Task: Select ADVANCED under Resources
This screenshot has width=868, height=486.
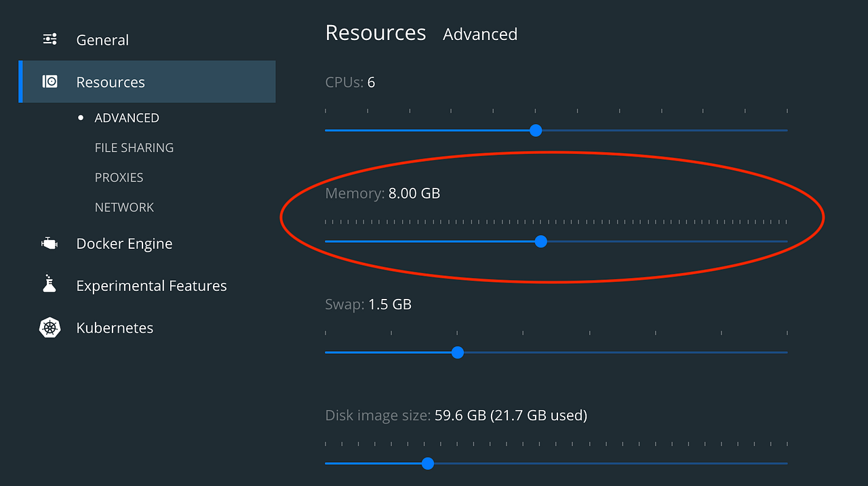Action: (127, 117)
